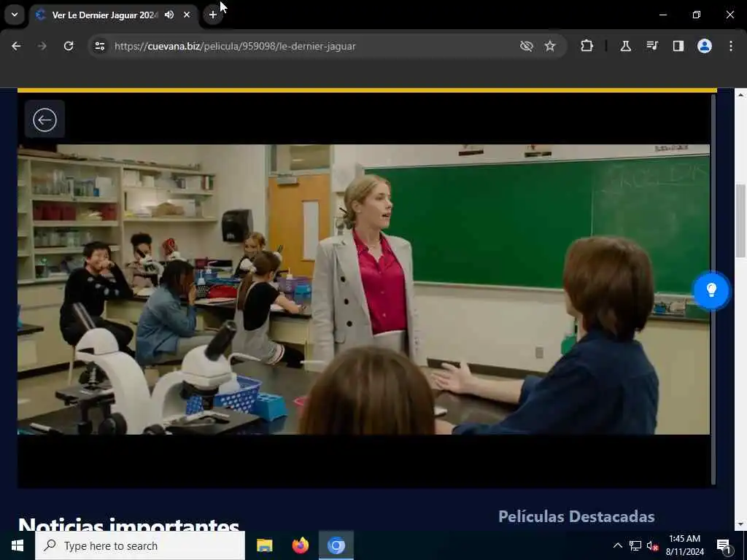Mute the tab via its speaker icon
Screen dimensions: 747x560
click(169, 15)
